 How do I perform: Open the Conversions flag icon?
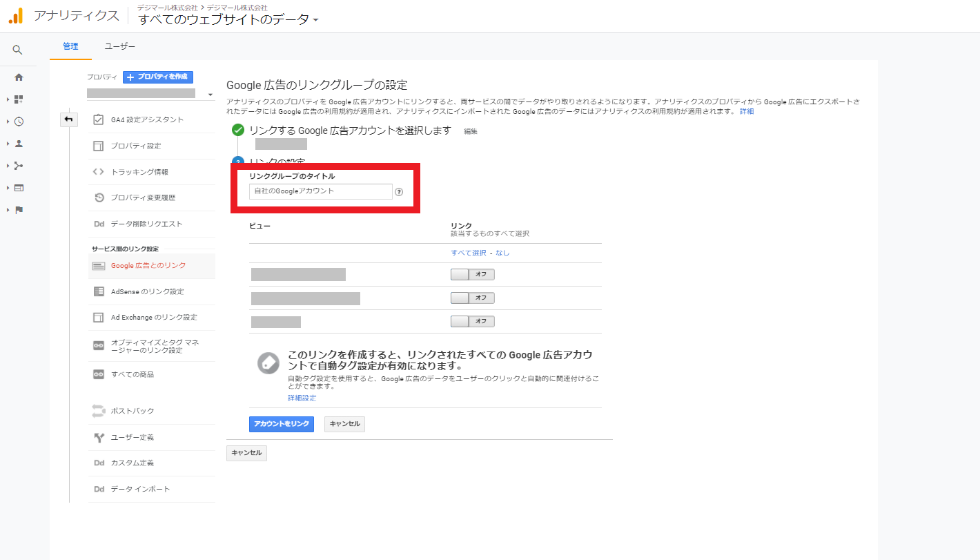coord(19,210)
